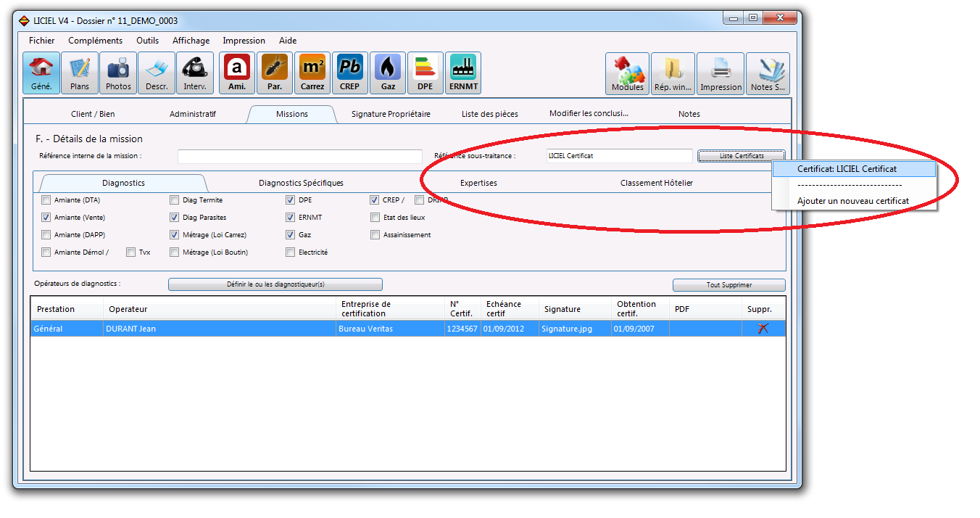
Task: Uncheck the Diag Parasites checkbox
Action: 174,218
